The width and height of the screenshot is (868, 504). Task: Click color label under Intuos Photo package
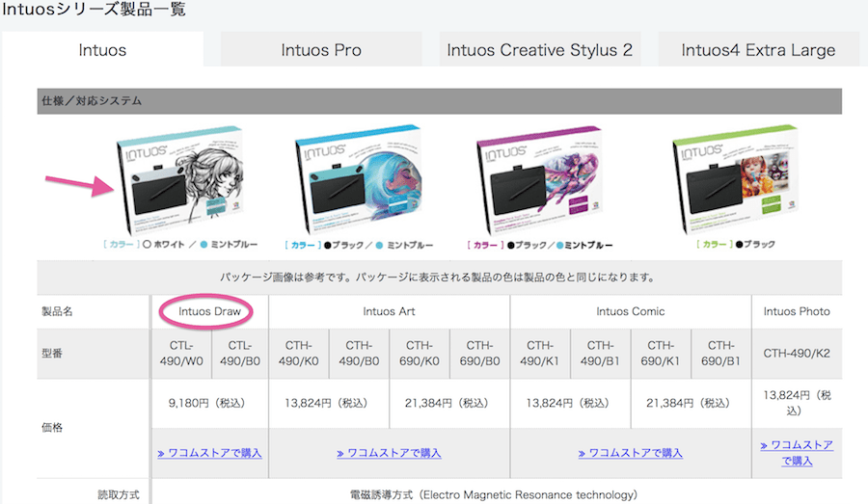pyautogui.click(x=736, y=244)
